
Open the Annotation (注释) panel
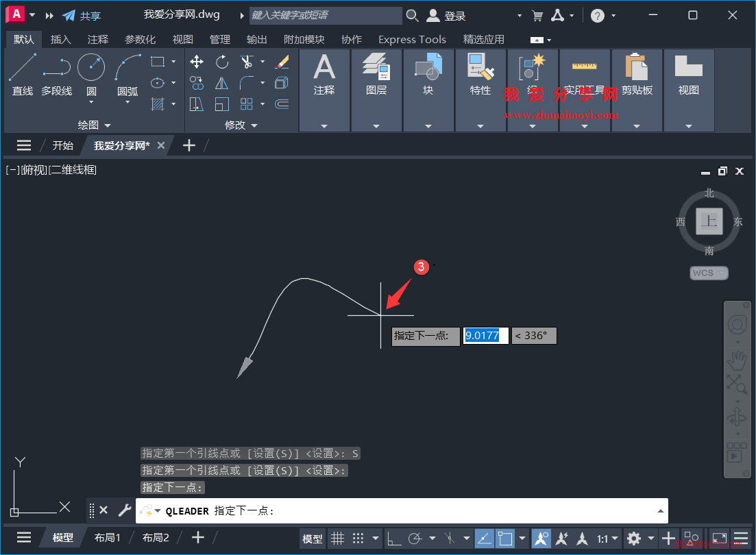point(324,90)
